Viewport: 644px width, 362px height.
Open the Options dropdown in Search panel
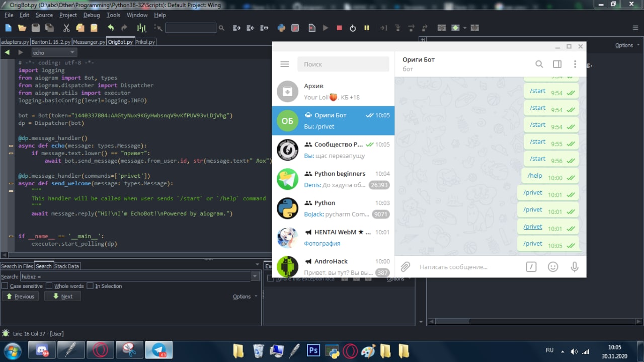[245, 297]
